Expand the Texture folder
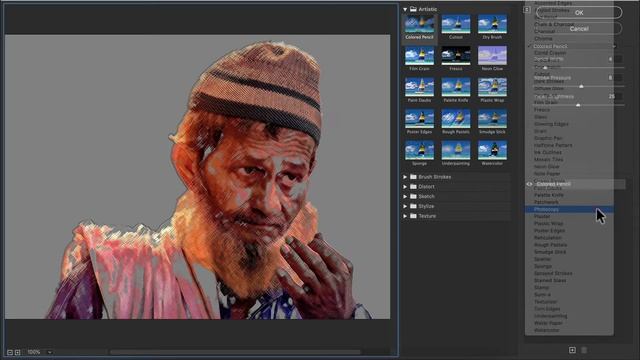The height and width of the screenshot is (360, 640). (405, 216)
